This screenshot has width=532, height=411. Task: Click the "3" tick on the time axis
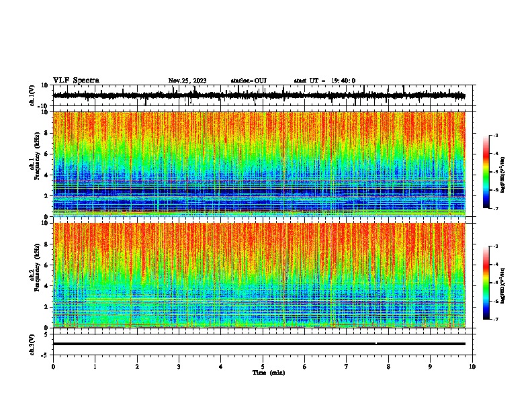179,367
